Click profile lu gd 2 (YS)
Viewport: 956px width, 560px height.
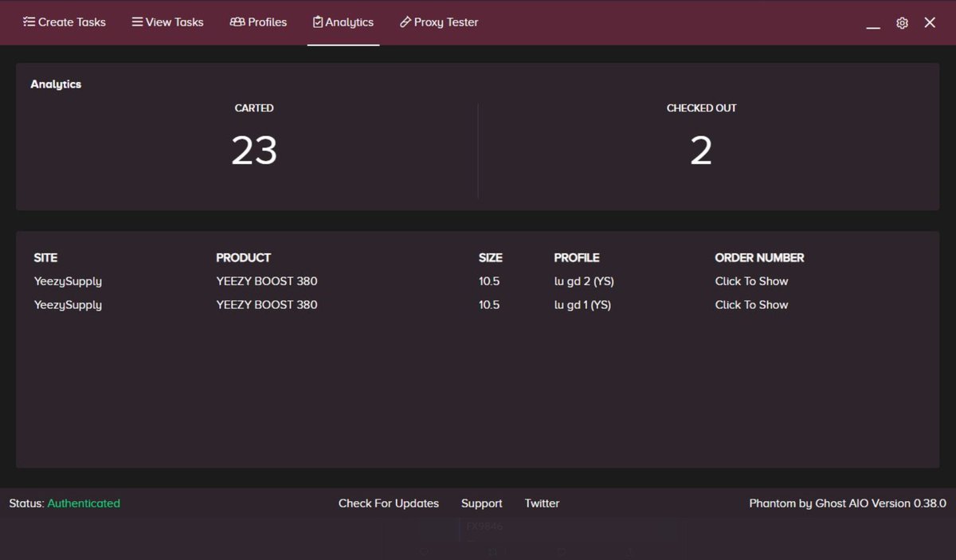coord(584,281)
